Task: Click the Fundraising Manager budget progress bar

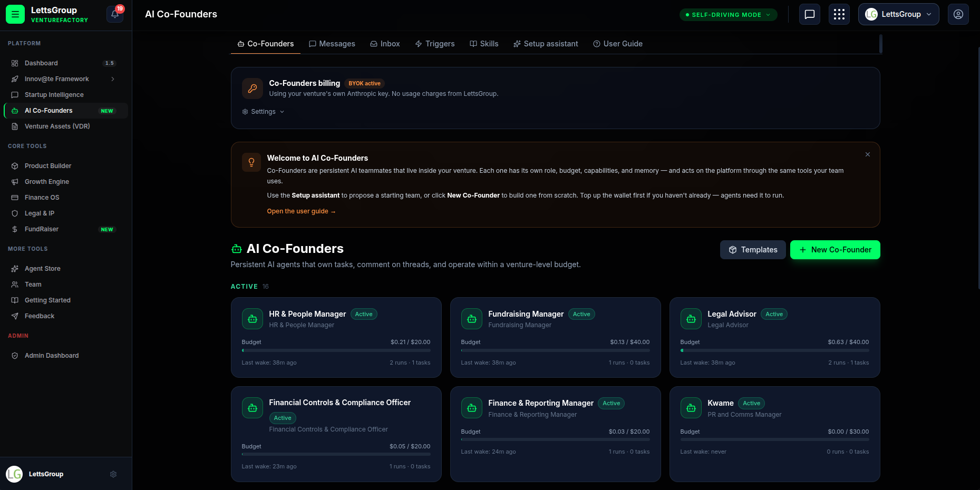Action: point(556,350)
